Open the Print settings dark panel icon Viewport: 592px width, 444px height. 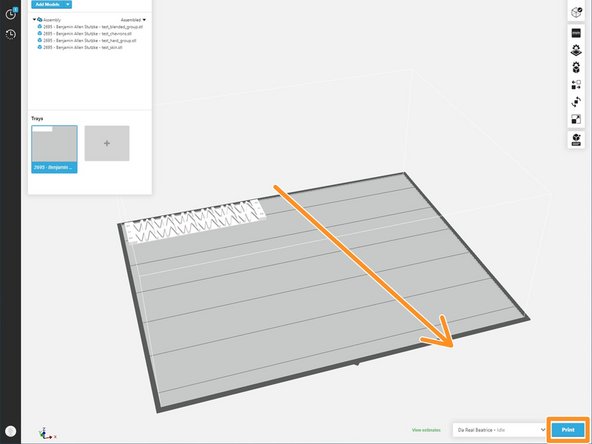point(576,33)
